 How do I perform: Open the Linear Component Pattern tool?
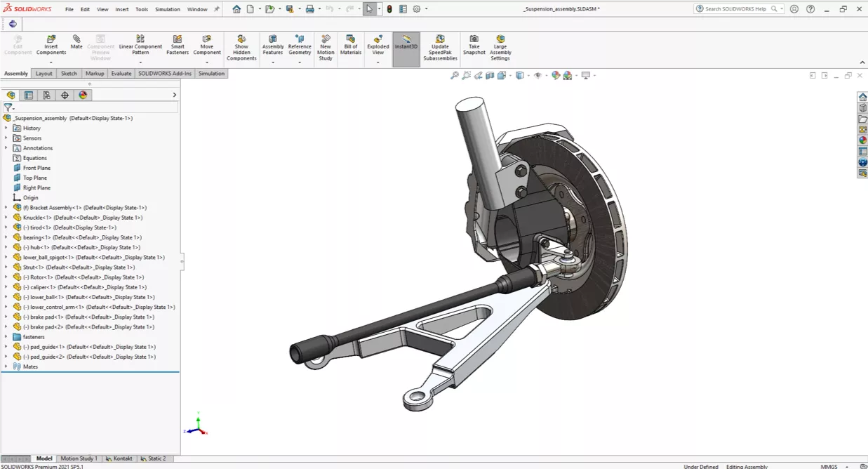click(x=140, y=45)
